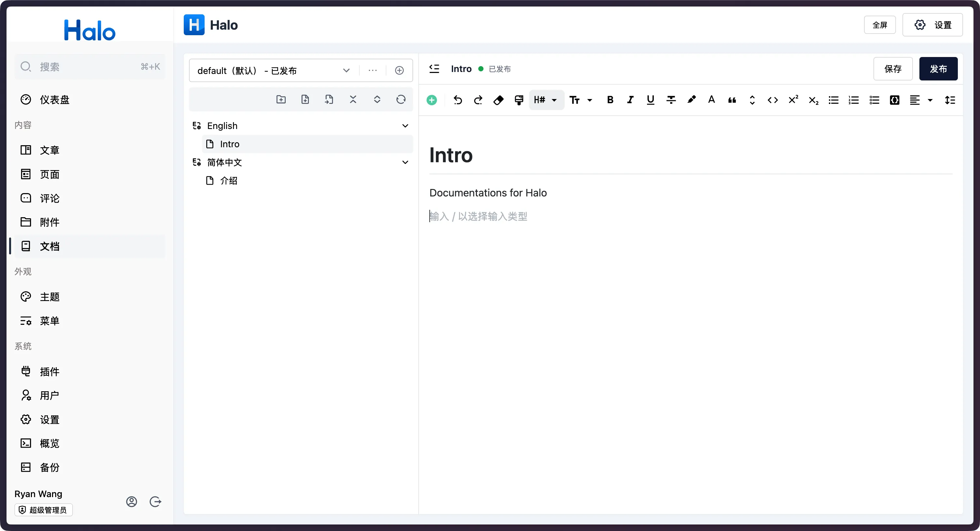Click the undo icon in editor toolbar
This screenshot has width=980, height=531.
458,100
